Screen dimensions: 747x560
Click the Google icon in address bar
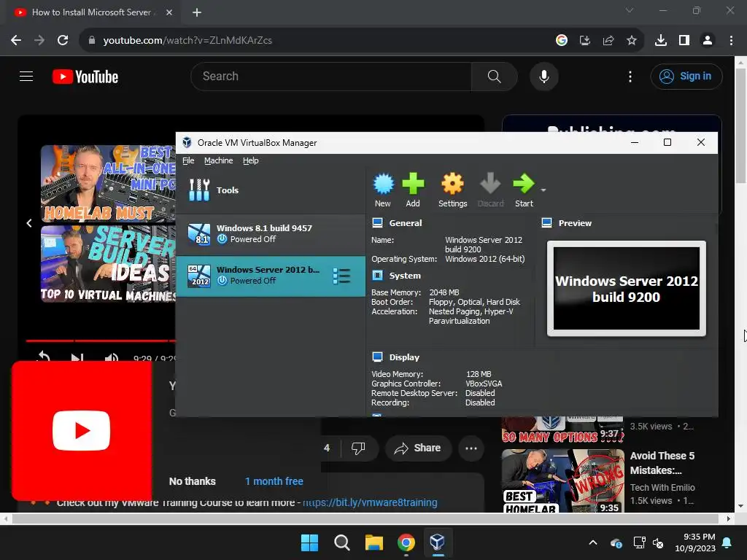click(562, 41)
